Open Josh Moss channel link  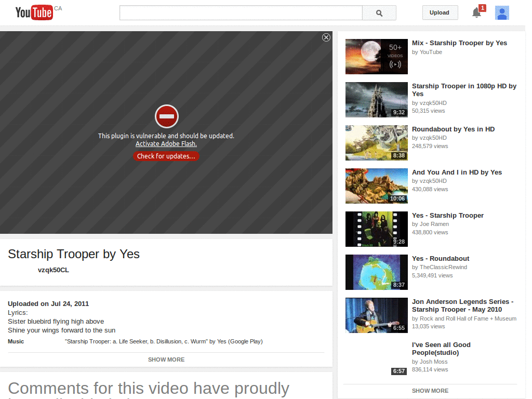coord(434,362)
